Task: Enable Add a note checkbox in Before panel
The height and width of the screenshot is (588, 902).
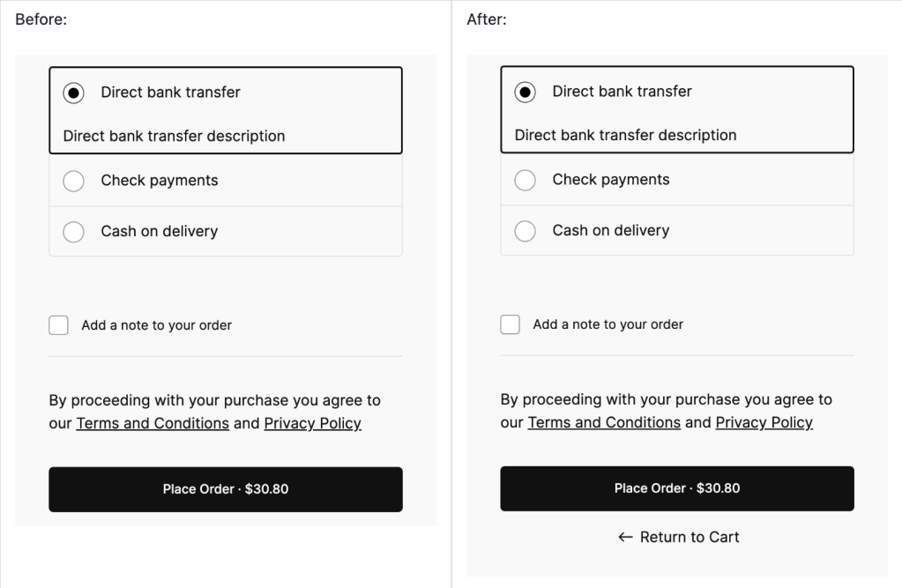Action: pos(58,325)
